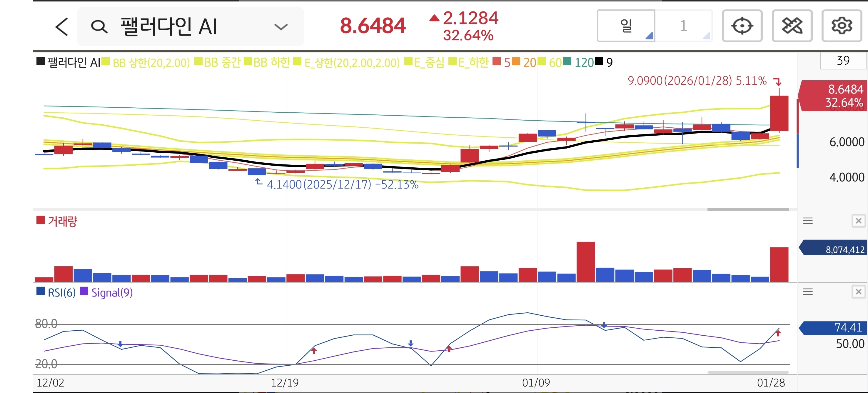
Task: Tap the back arrow icon
Action: (x=62, y=27)
